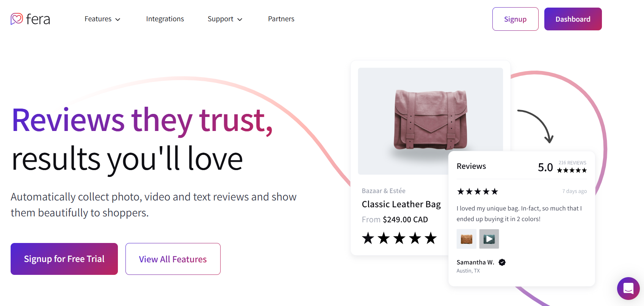Image resolution: width=644 pixels, height=306 pixels.
Task: Select the five-star rating under the product price
Action: (399, 238)
